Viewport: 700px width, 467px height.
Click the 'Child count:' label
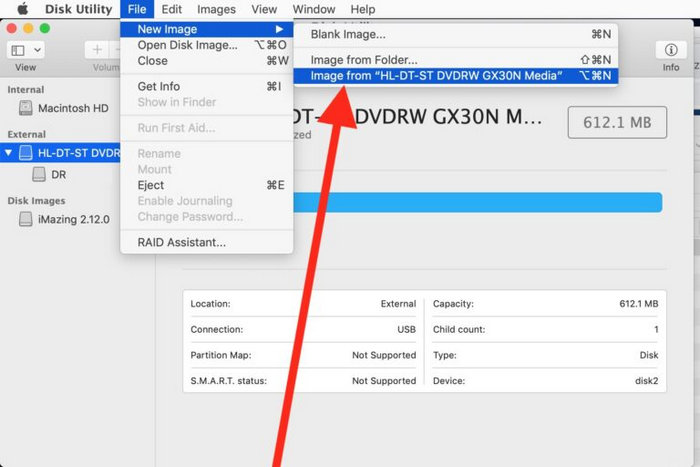click(459, 329)
